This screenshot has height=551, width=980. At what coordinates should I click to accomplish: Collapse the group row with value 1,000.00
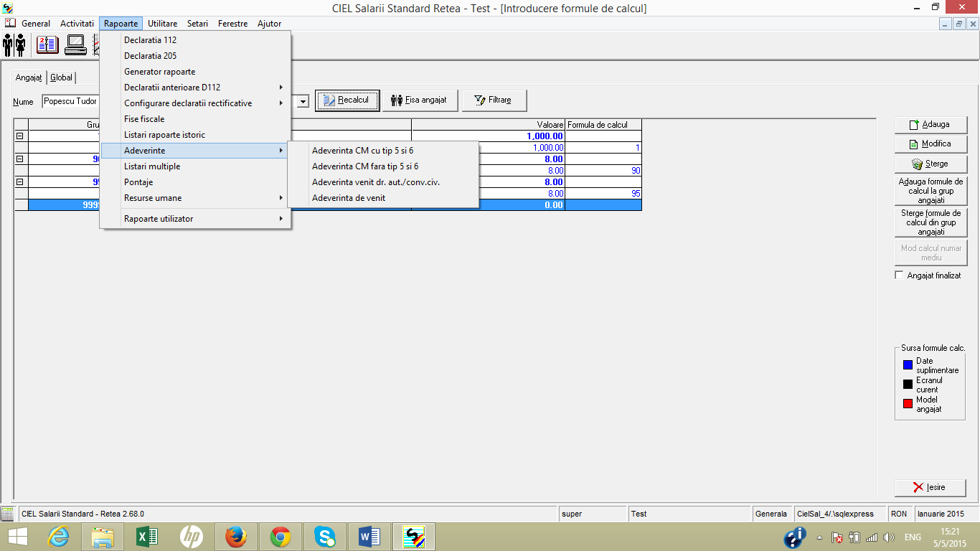coord(20,136)
